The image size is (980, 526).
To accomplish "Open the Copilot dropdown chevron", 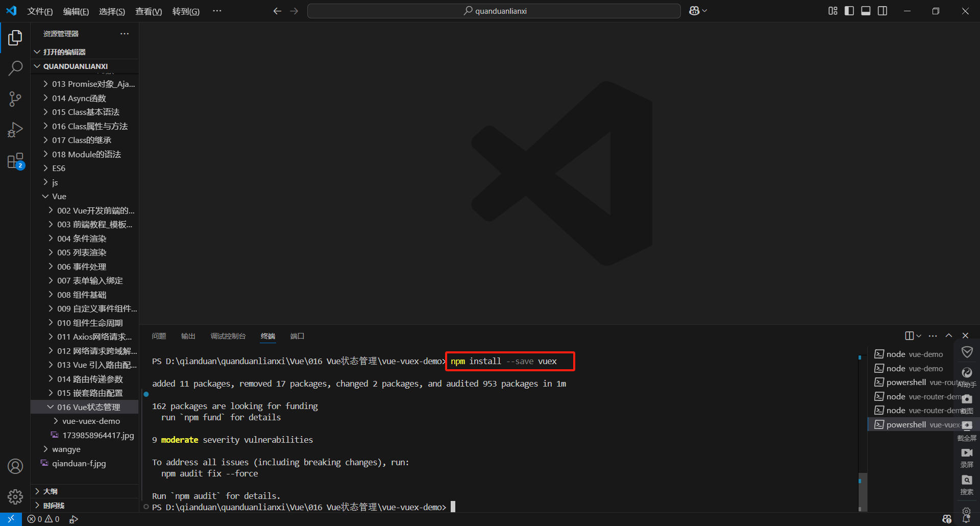I will pos(705,11).
